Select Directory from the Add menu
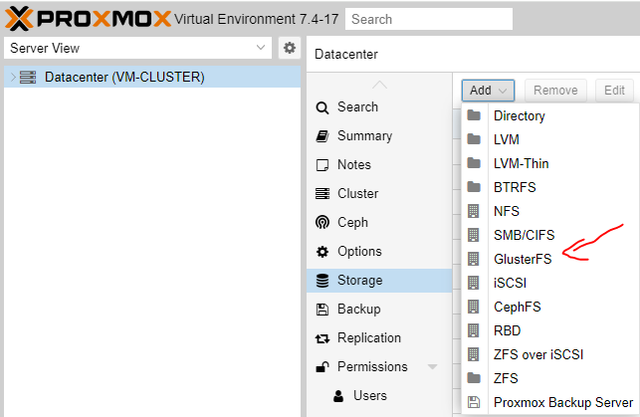 (551, 115)
